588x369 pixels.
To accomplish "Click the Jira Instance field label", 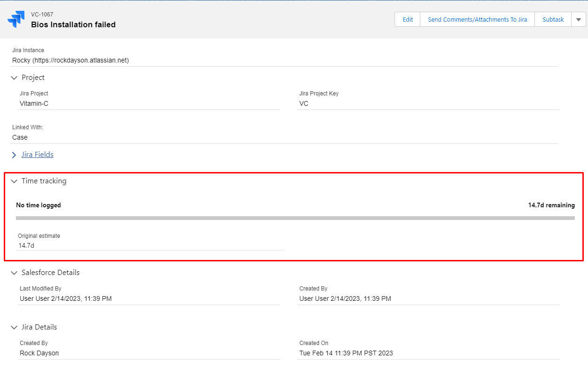I will [x=28, y=50].
